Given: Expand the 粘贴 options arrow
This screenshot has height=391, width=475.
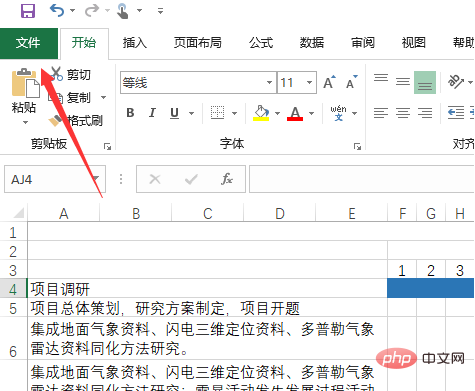Looking at the screenshot, I should tap(25, 123).
